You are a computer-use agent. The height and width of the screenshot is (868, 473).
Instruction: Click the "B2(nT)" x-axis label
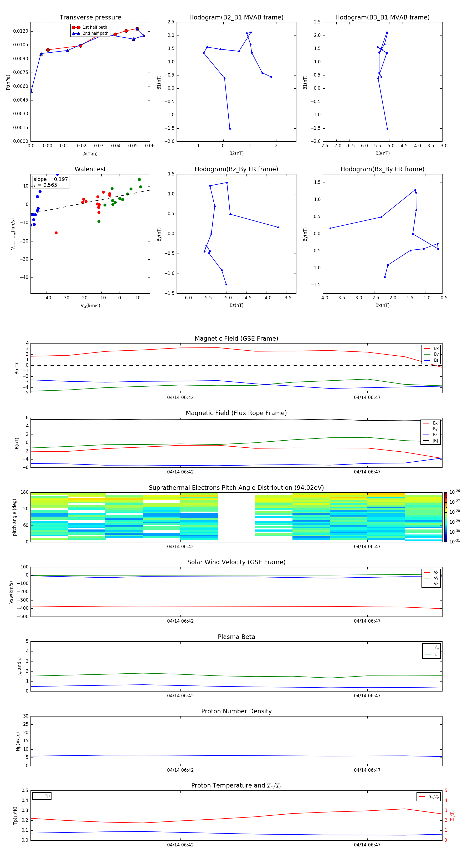[236, 153]
